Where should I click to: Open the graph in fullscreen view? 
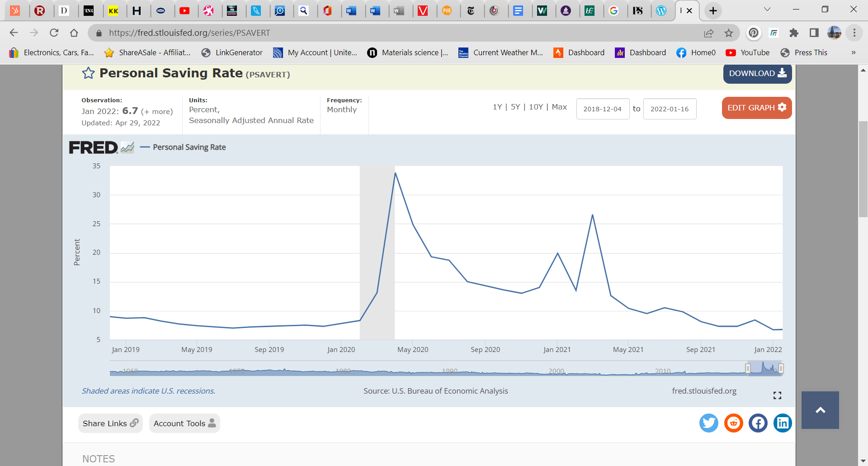(777, 395)
